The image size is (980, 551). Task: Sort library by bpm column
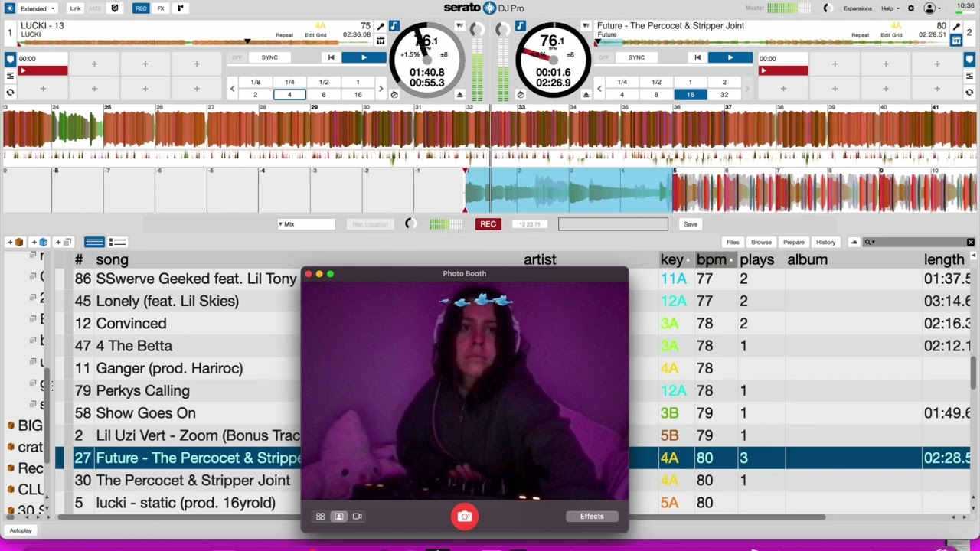pyautogui.click(x=715, y=260)
